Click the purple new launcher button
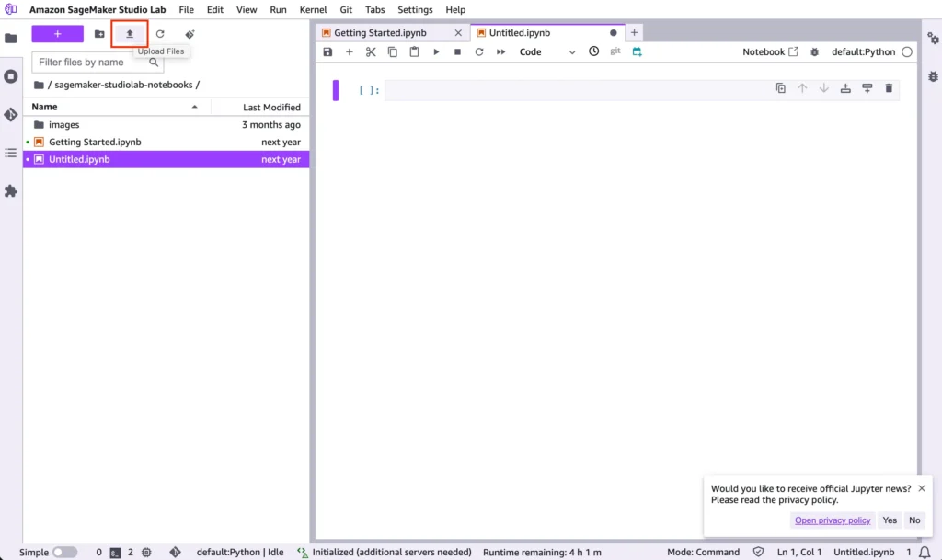 pyautogui.click(x=57, y=34)
